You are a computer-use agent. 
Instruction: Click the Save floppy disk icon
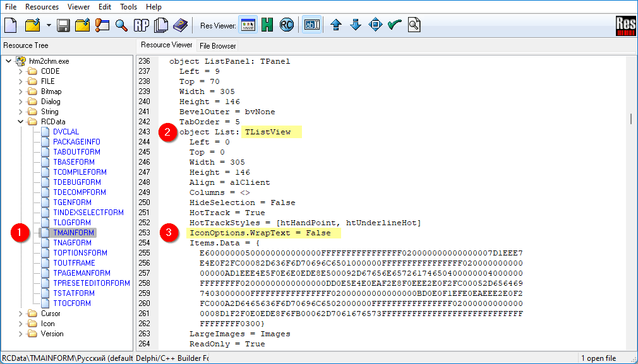(63, 25)
